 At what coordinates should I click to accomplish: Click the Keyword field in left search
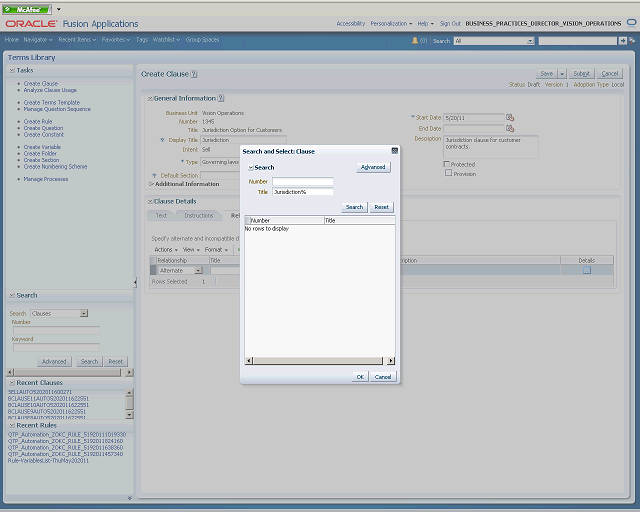(56, 347)
